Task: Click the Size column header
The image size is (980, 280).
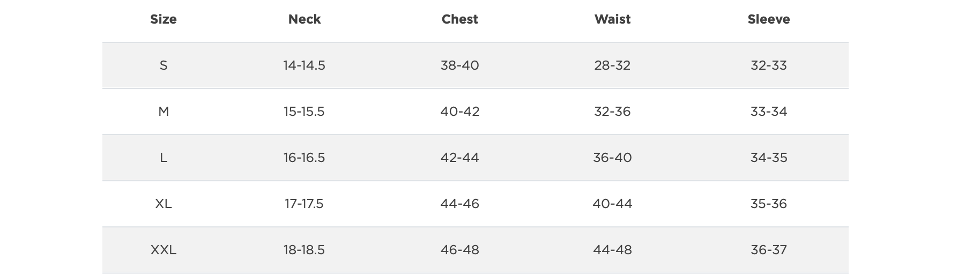Action: click(164, 19)
